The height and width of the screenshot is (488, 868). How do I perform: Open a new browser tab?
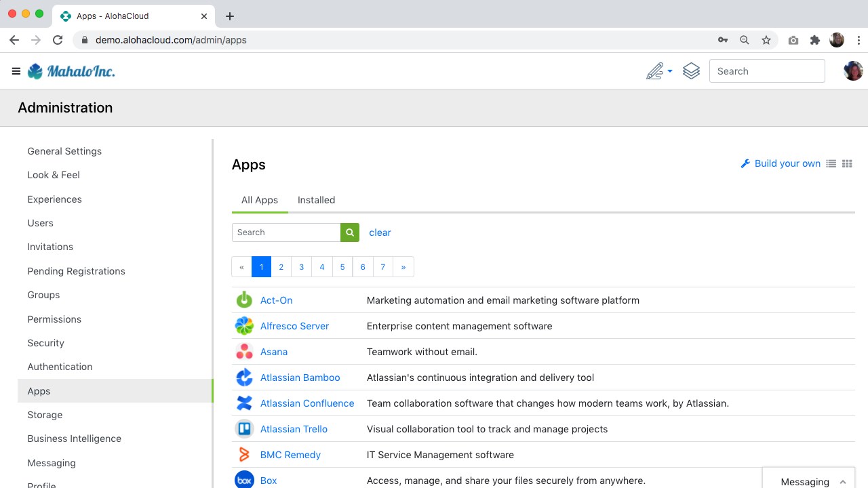(230, 16)
